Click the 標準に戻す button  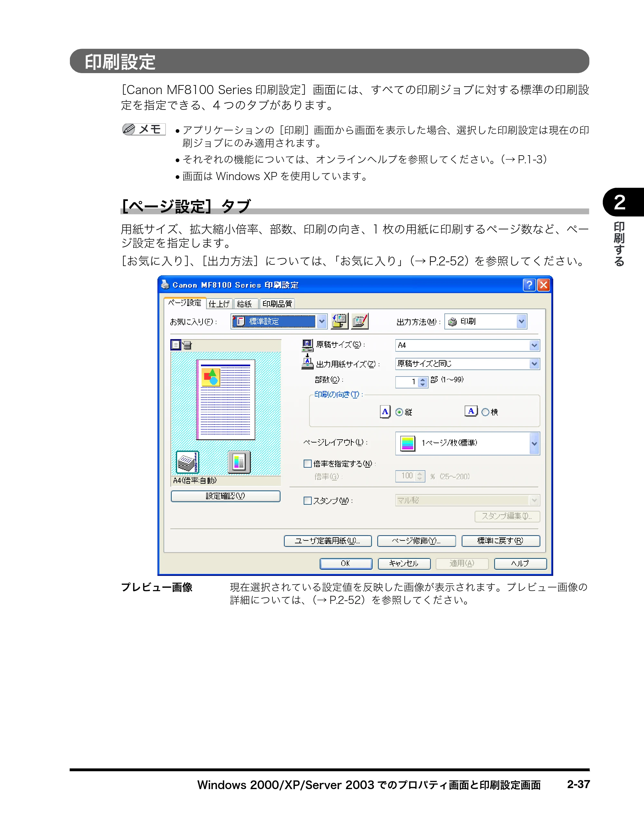(x=501, y=541)
